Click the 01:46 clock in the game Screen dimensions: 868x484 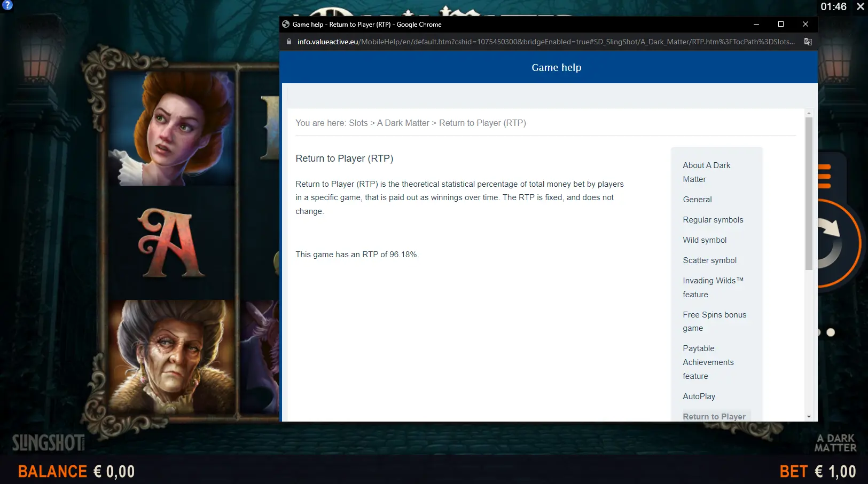coord(833,6)
